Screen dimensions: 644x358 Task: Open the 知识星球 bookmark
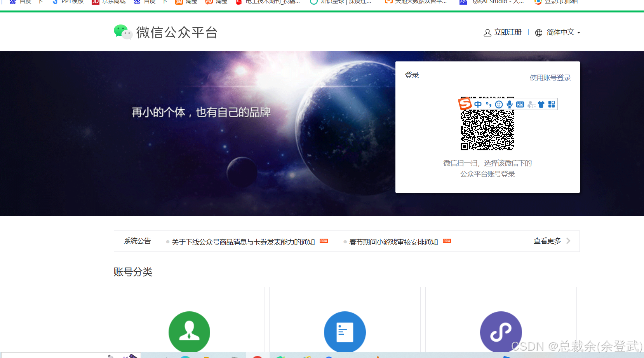pyautogui.click(x=341, y=2)
